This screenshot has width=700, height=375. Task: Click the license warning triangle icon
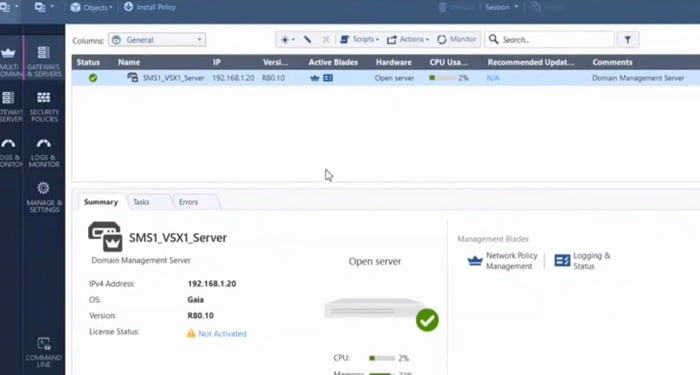coord(191,333)
